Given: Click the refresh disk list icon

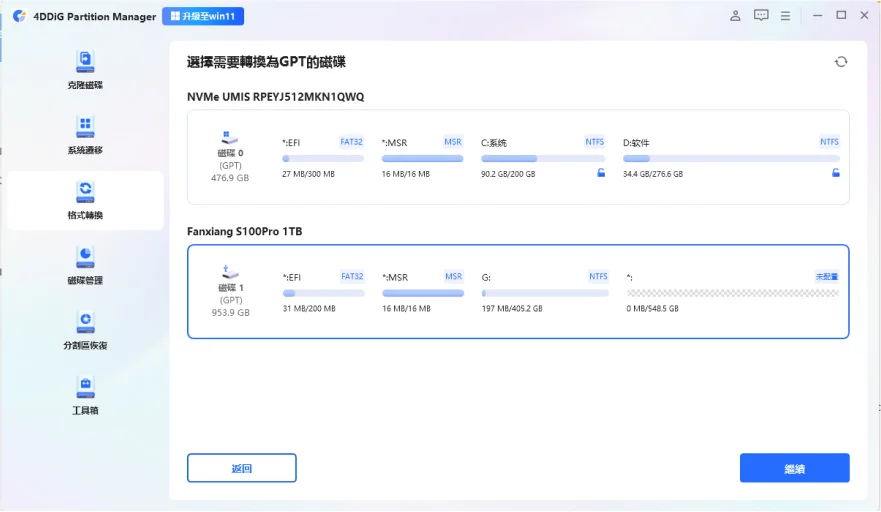Looking at the screenshot, I should click(841, 62).
